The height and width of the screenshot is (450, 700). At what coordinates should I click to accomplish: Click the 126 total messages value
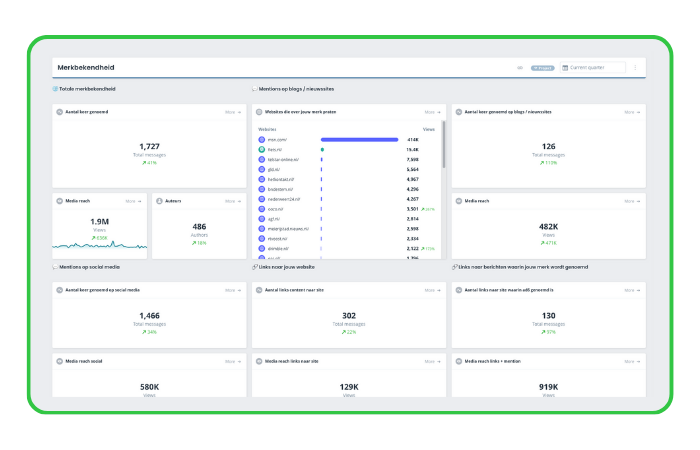[548, 146]
